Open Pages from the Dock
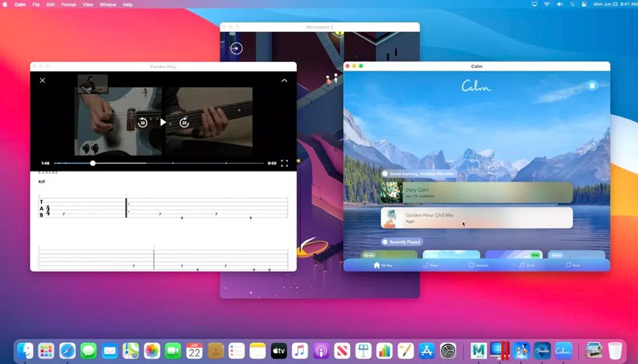The height and width of the screenshot is (364, 638). click(x=406, y=351)
